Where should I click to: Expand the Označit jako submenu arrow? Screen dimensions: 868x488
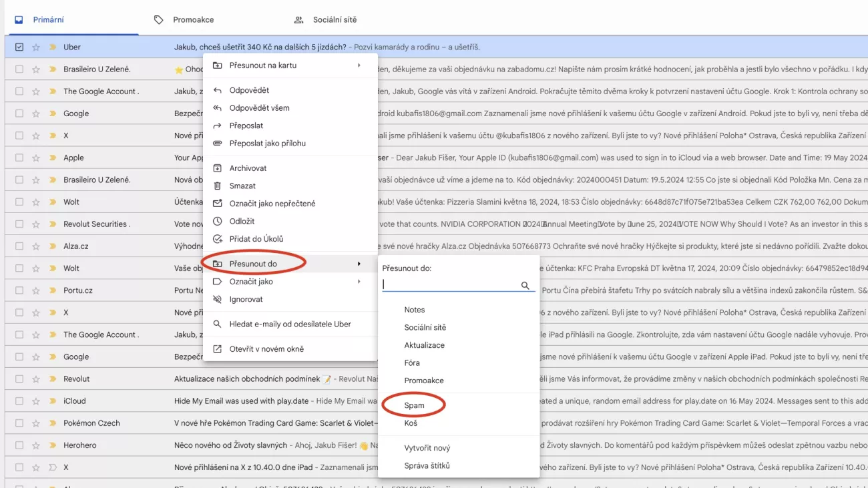coord(359,282)
